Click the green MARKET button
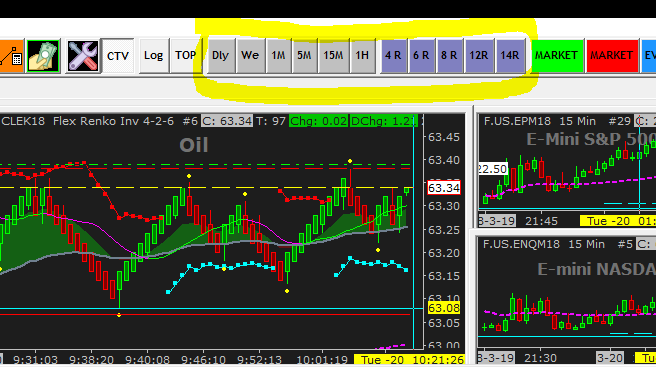Screen dimensions: 656x367 (x=557, y=56)
